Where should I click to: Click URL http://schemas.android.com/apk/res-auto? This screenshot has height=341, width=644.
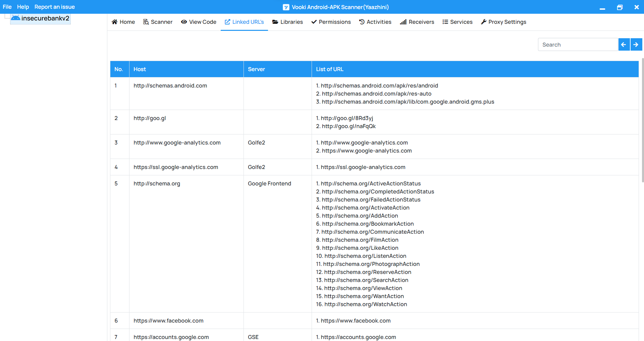pyautogui.click(x=377, y=94)
